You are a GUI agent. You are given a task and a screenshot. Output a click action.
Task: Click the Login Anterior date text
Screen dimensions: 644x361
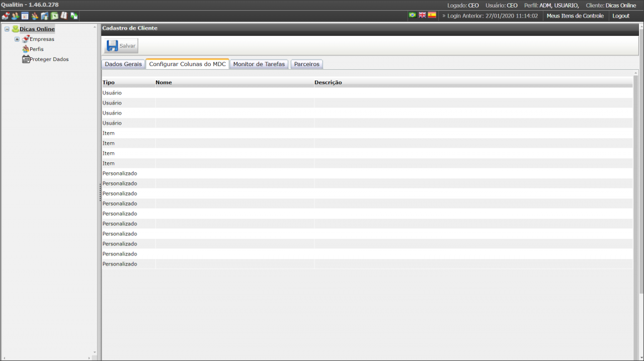[492, 16]
